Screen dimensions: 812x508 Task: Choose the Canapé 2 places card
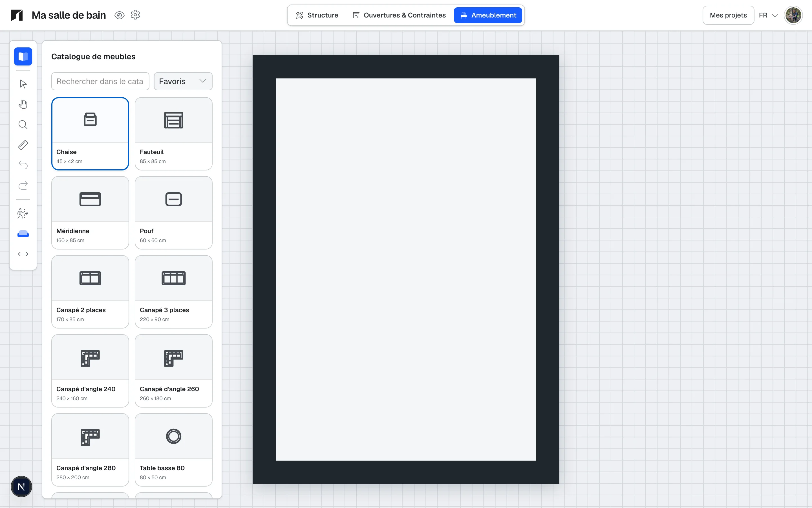(x=90, y=292)
